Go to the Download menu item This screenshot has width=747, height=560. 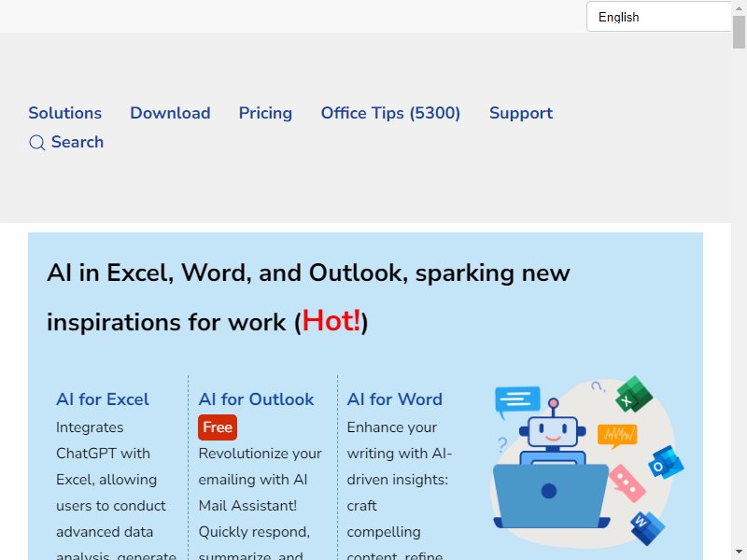170,113
